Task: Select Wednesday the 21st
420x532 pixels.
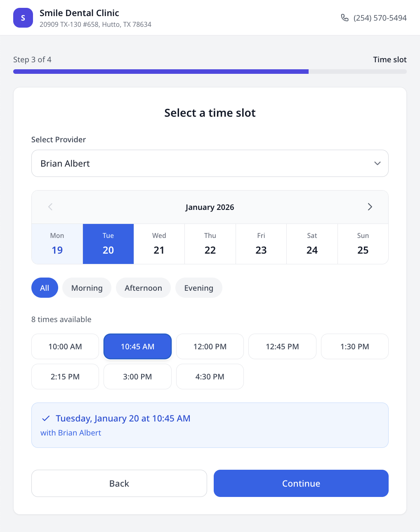Action: pos(159,244)
